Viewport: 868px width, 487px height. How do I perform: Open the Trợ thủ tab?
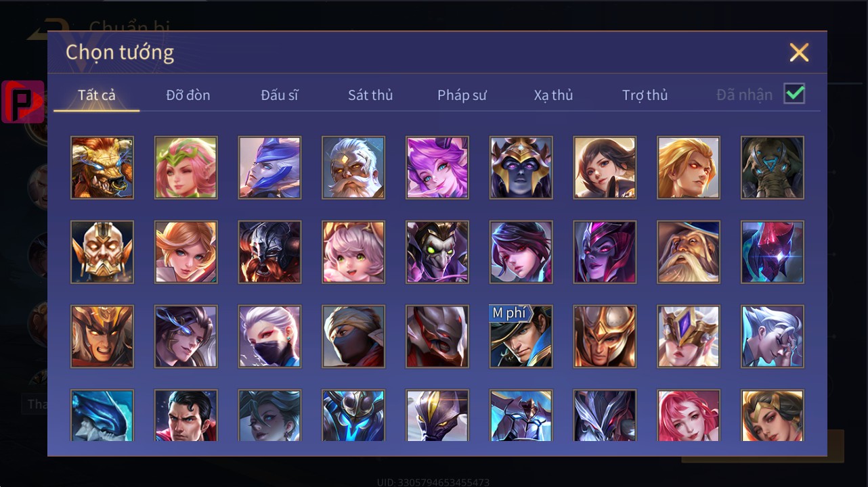[645, 95]
